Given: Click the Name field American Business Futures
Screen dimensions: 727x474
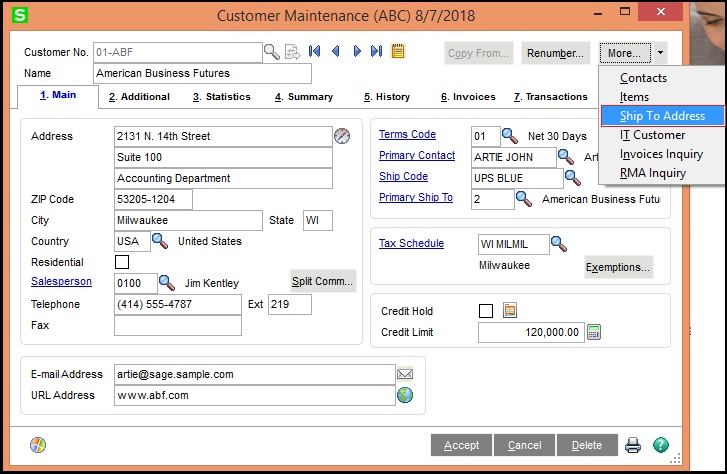Looking at the screenshot, I should (x=202, y=73).
